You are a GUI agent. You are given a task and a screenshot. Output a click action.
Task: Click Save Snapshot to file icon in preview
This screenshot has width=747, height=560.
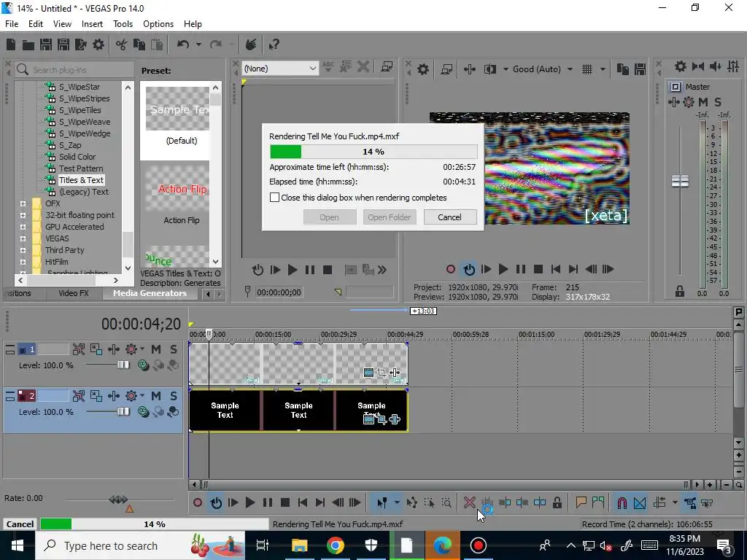640,69
